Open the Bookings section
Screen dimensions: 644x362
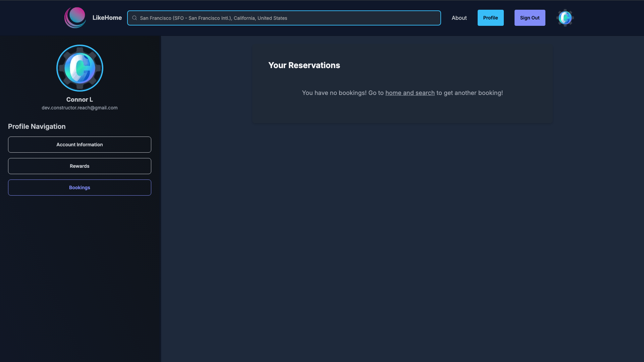coord(79,187)
